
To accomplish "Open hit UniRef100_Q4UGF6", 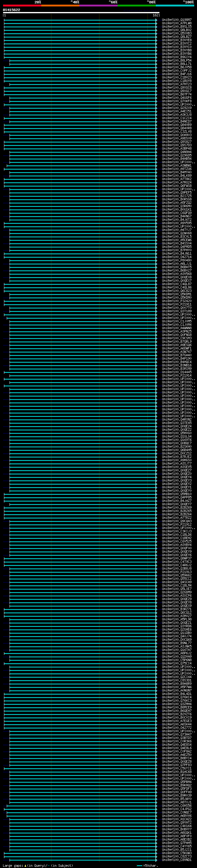I will pos(176,98).
